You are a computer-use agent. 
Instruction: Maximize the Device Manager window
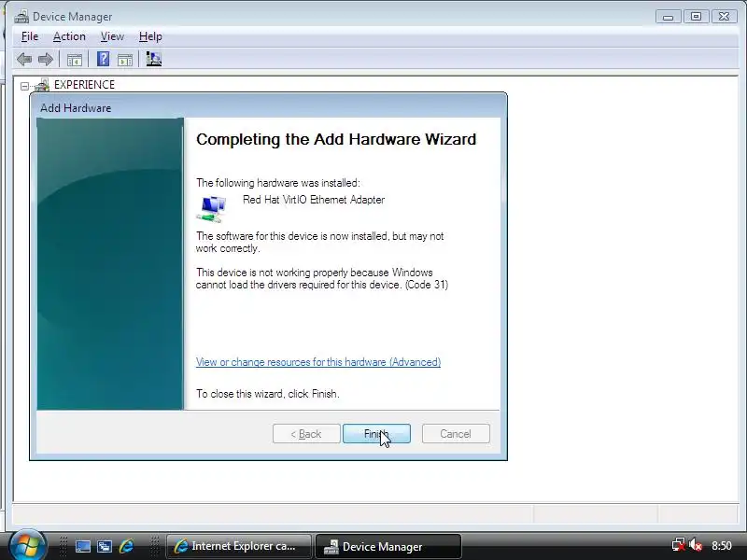tap(696, 17)
